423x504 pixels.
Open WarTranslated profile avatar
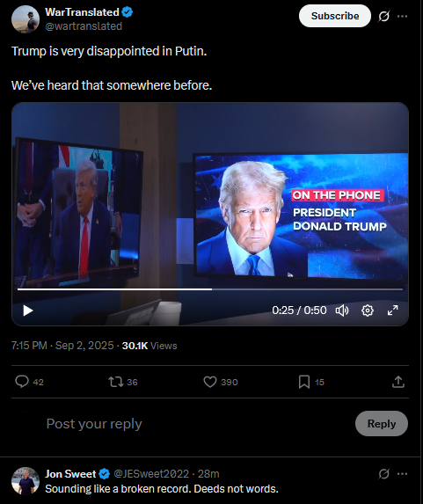pos(26,19)
